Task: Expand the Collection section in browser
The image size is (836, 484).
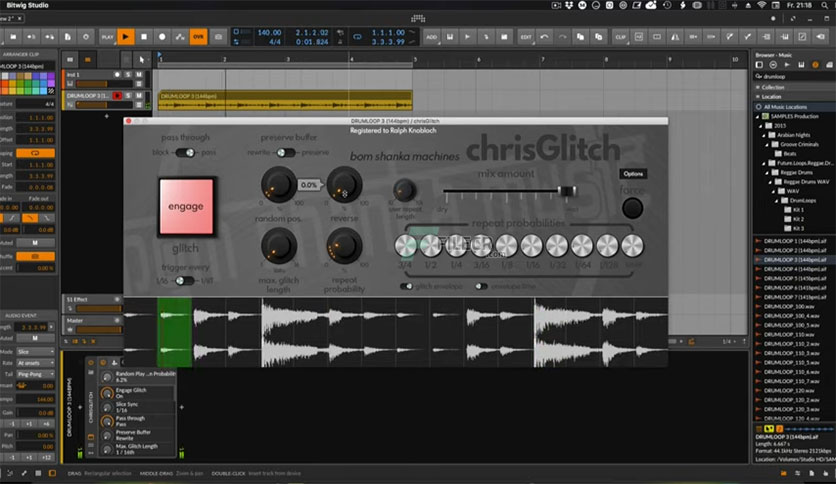Action: pos(793,87)
